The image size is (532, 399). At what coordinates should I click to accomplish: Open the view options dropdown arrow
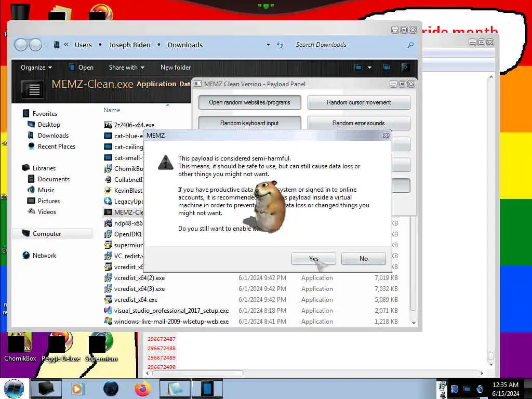(x=369, y=68)
